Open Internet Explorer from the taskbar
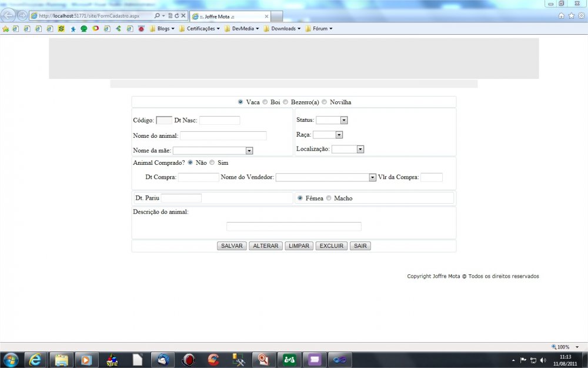 [x=35, y=359]
